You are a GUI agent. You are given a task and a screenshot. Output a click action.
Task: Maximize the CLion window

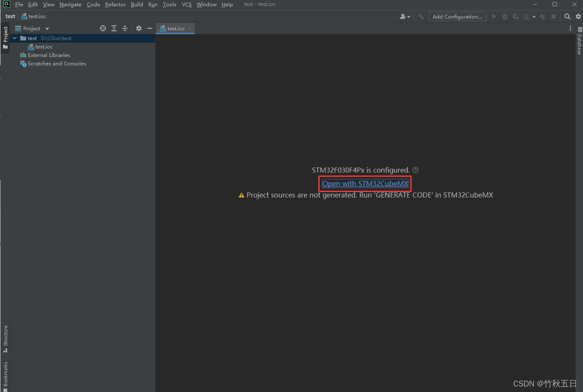pyautogui.click(x=555, y=4)
